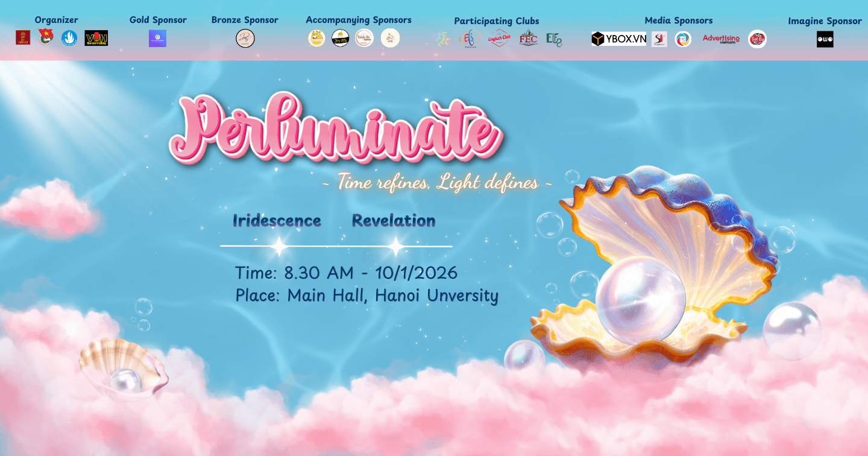
Task: Open the cream-colored Accompanying Sponsors logo
Action: coord(390,38)
